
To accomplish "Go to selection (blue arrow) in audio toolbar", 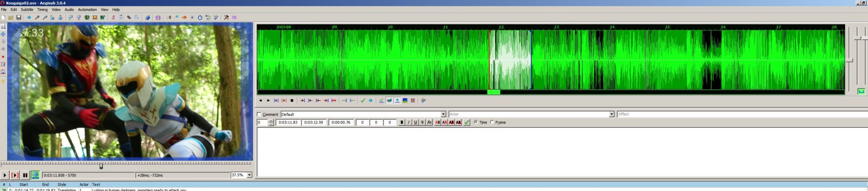I will (370, 101).
